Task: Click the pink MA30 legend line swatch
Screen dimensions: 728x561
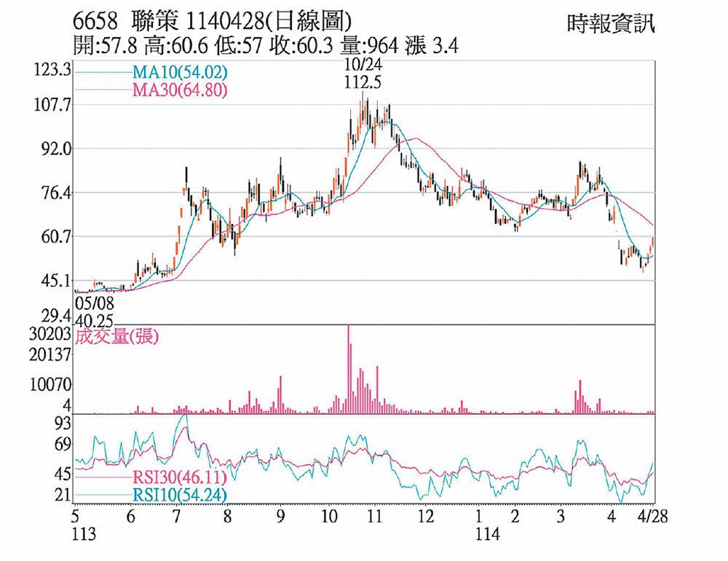Action: 103,89
